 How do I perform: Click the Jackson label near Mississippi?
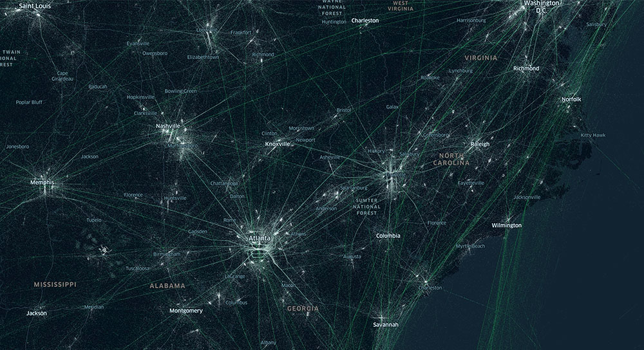37,313
